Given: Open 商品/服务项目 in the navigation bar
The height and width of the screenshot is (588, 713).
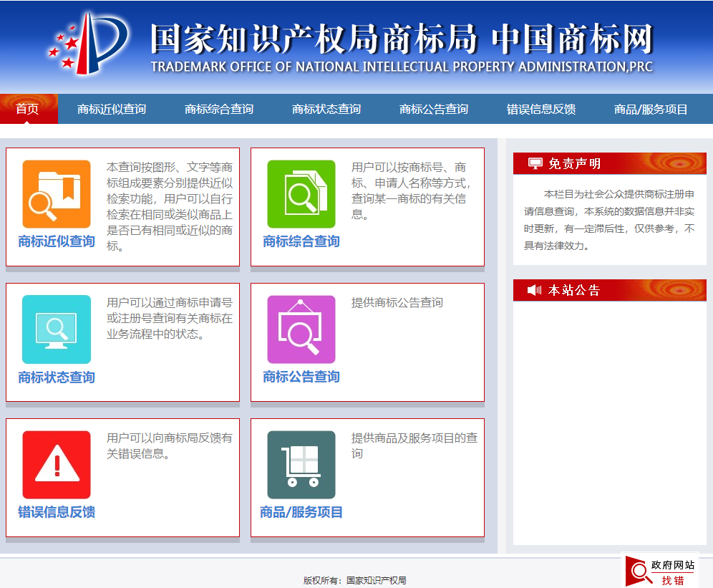Looking at the screenshot, I should [x=651, y=109].
